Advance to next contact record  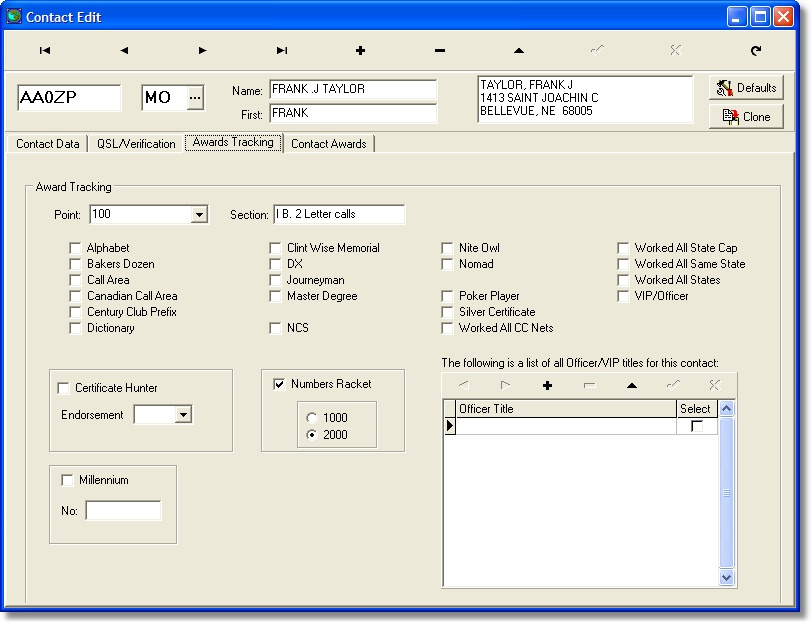[203, 50]
